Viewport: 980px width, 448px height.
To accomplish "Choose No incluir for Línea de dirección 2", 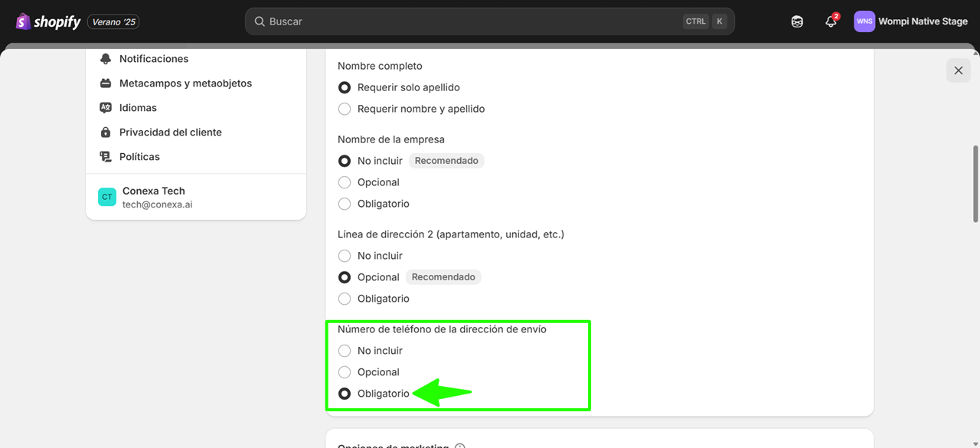I will click(x=345, y=255).
